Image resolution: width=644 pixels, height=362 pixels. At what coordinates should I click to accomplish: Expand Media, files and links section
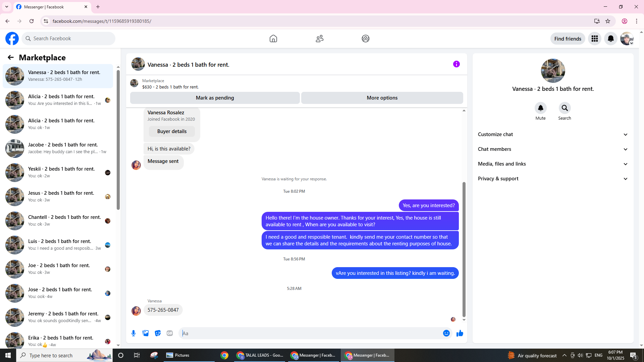point(553,164)
